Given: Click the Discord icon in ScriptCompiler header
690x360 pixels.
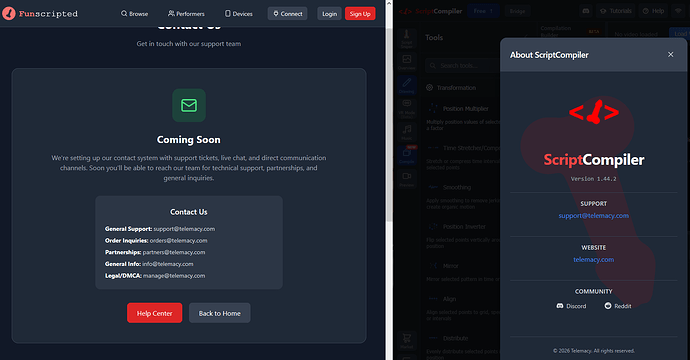Looking at the screenshot, I should point(586,11).
